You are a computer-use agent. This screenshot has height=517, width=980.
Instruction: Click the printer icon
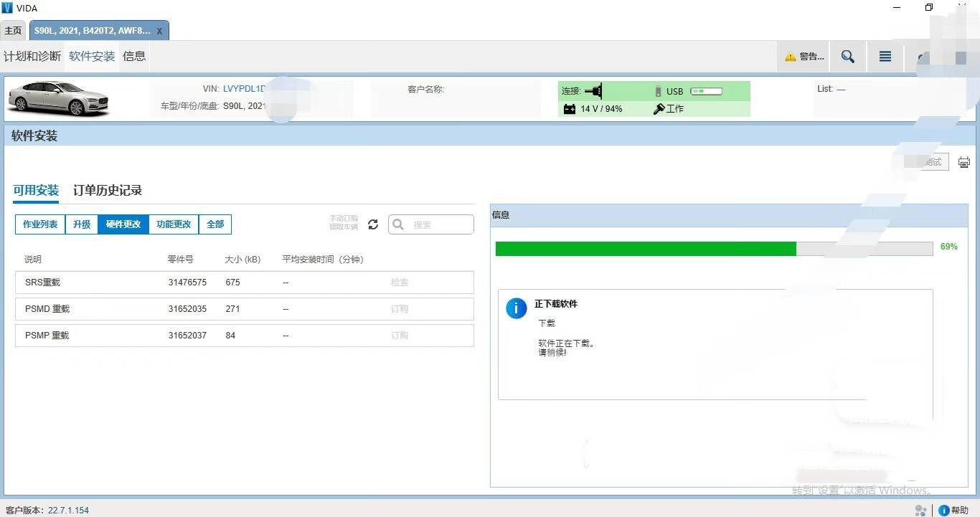(964, 162)
